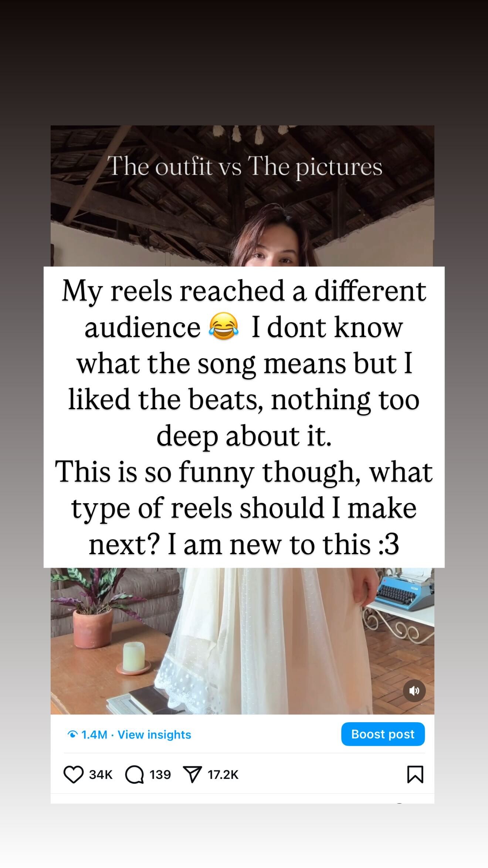Open comments via speech bubble icon
The image size is (488, 868).
134,774
